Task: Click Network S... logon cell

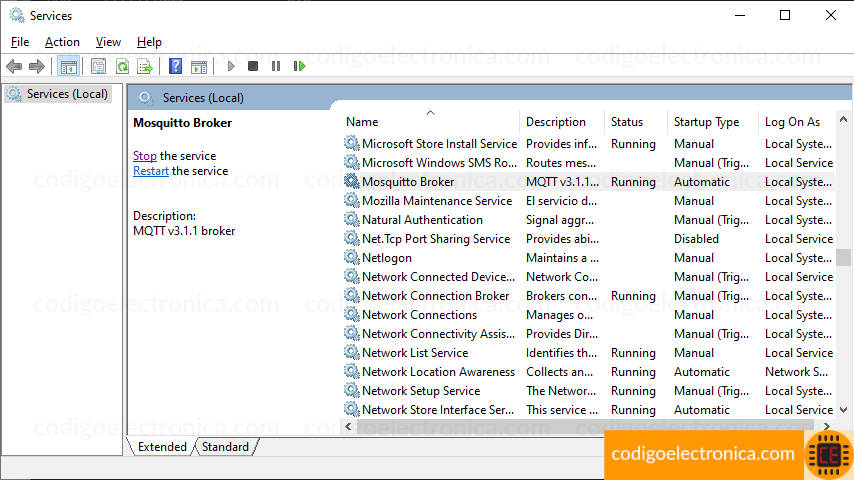Action: pos(796,372)
